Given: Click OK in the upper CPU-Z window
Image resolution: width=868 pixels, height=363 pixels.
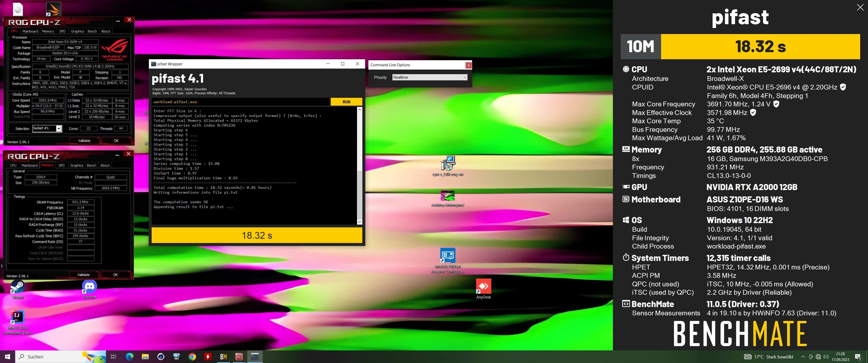Looking at the screenshot, I should (x=116, y=140).
